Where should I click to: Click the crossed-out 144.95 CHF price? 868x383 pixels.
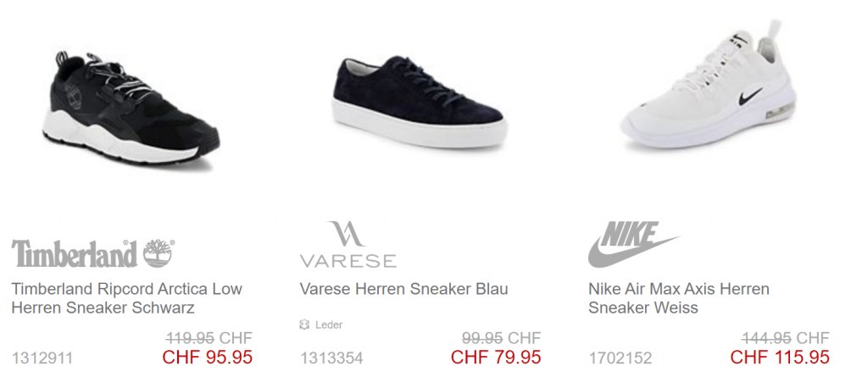pos(786,337)
